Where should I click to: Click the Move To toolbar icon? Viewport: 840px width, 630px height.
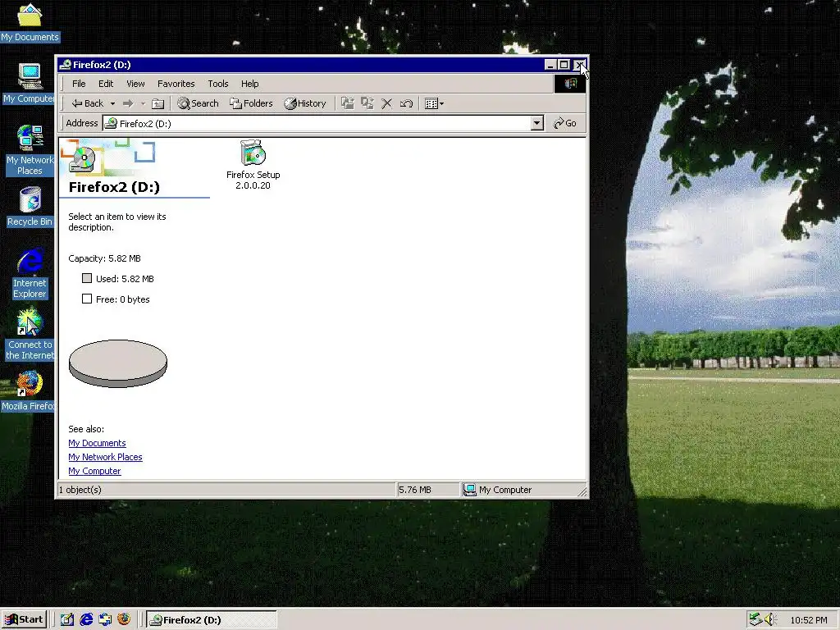click(x=348, y=103)
